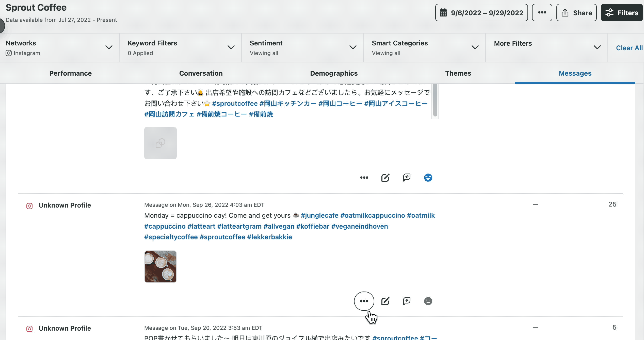The height and width of the screenshot is (340, 644).
Task: Click the #備前焼コーヒー hashtag
Action: click(222, 114)
